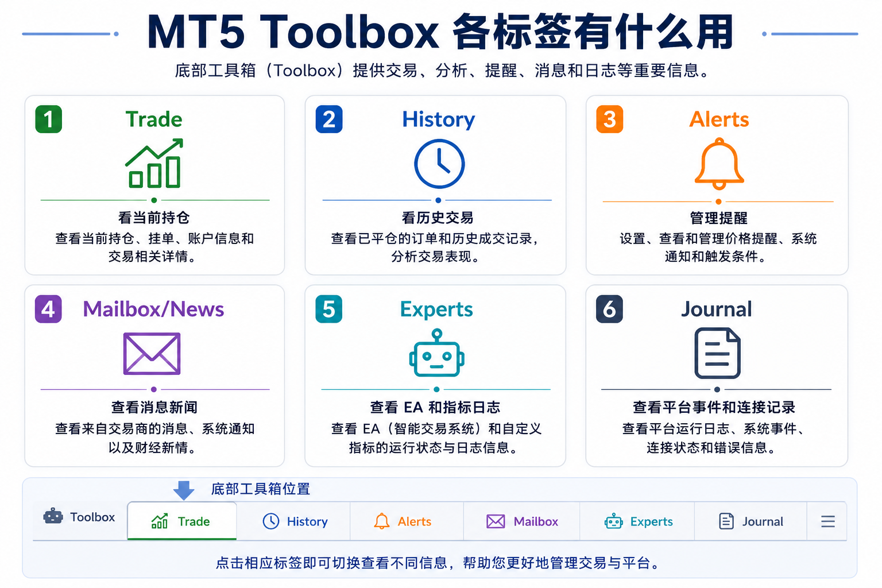
Task: Click the small clock icon in the History tab
Action: click(271, 521)
